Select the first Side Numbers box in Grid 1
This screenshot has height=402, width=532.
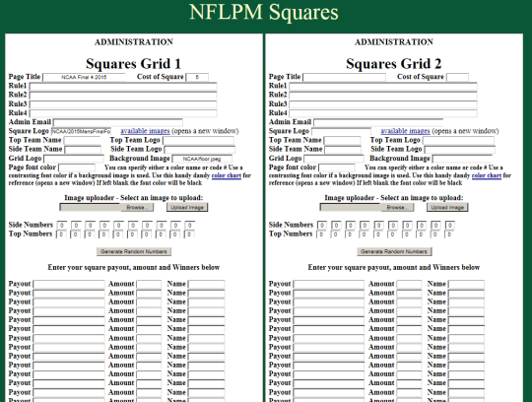[x=62, y=226]
